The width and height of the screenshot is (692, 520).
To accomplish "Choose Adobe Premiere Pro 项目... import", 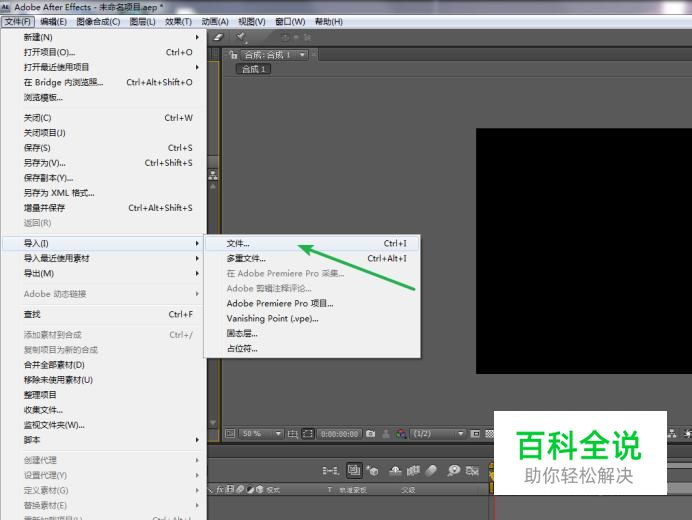I will (312, 303).
